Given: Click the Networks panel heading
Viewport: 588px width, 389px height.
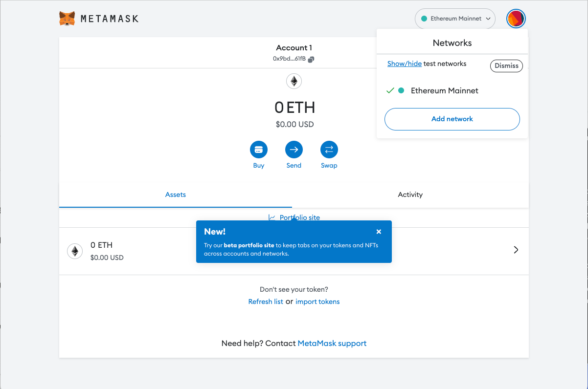Looking at the screenshot, I should tap(452, 43).
